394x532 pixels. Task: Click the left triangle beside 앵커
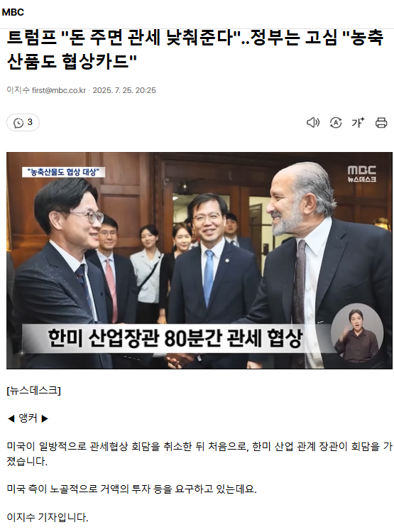pyautogui.click(x=11, y=418)
